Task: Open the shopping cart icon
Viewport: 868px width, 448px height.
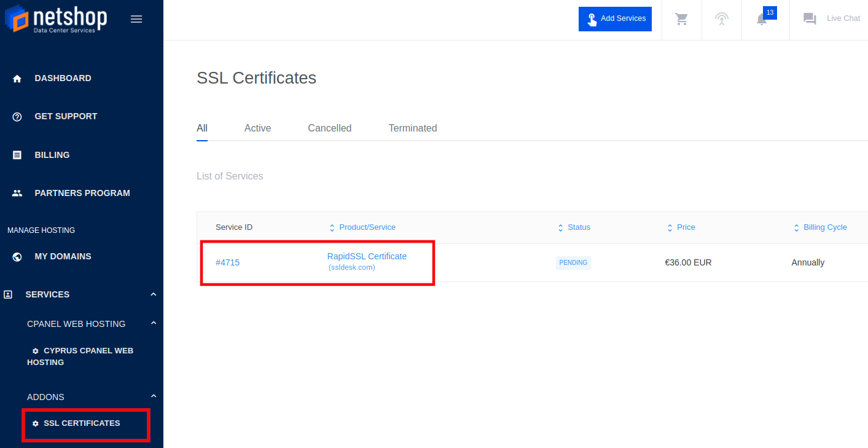Action: pyautogui.click(x=682, y=19)
